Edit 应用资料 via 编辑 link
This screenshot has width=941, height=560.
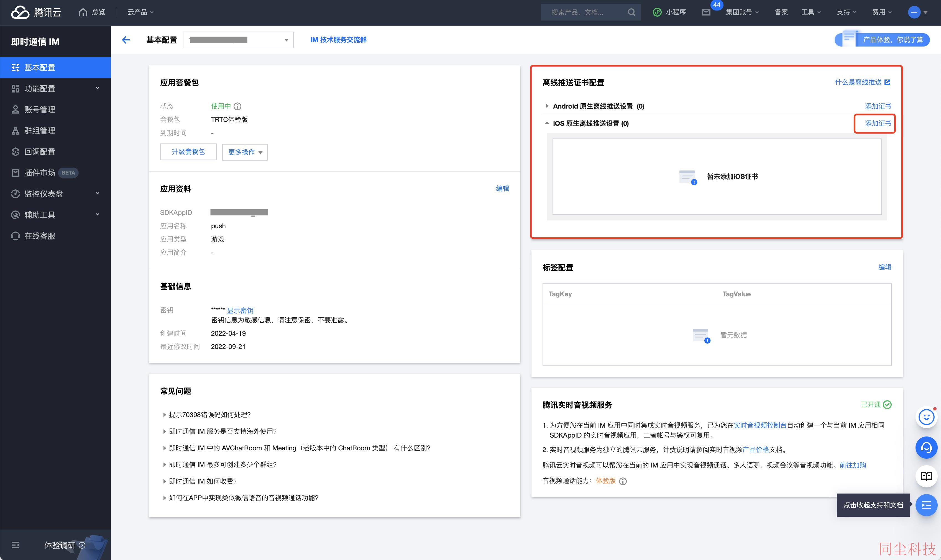(502, 188)
